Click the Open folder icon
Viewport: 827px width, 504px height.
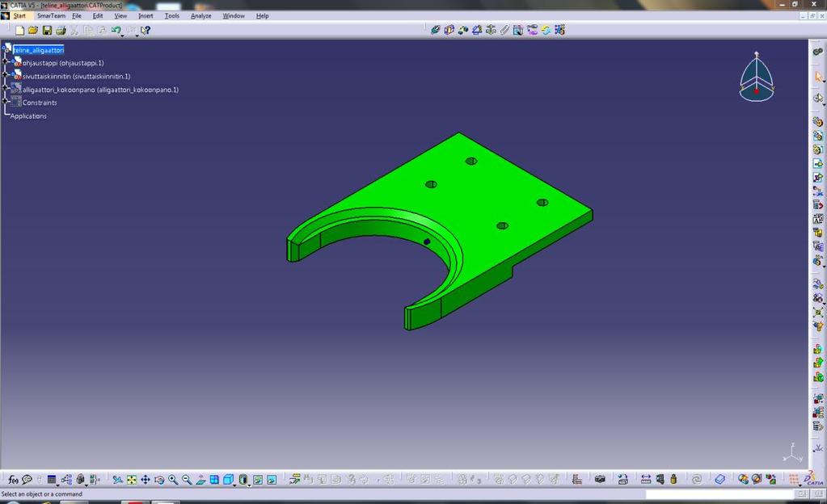(x=33, y=31)
